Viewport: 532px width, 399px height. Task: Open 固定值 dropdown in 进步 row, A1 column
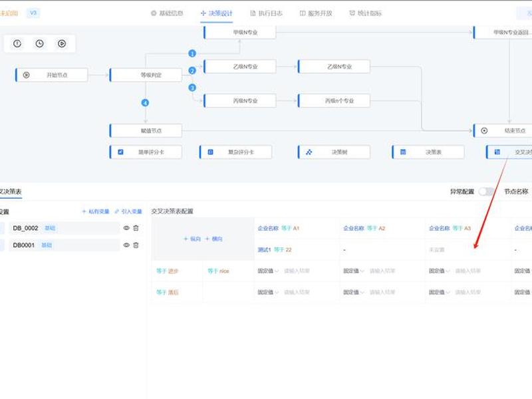(268, 271)
